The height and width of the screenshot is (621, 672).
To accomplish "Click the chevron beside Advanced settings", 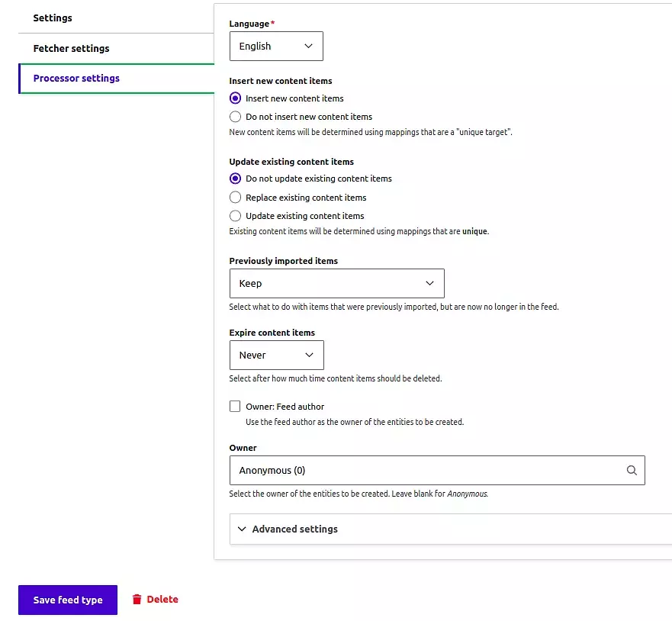I will (242, 529).
